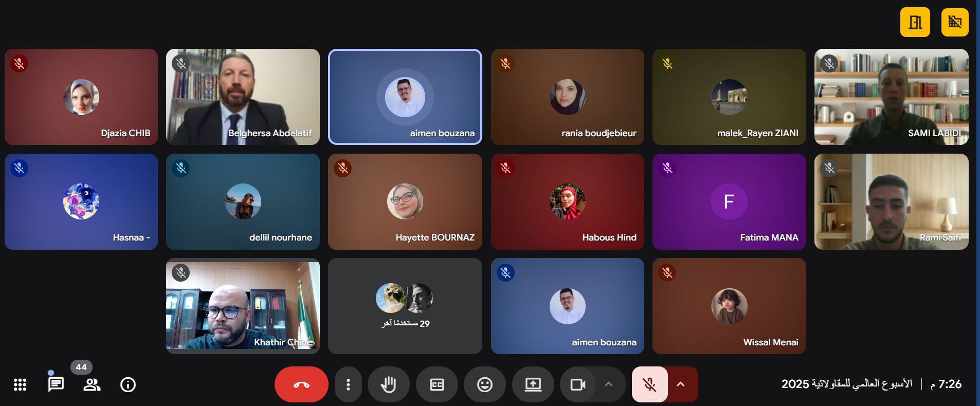
Task: Click the present screen icon
Action: click(x=533, y=384)
